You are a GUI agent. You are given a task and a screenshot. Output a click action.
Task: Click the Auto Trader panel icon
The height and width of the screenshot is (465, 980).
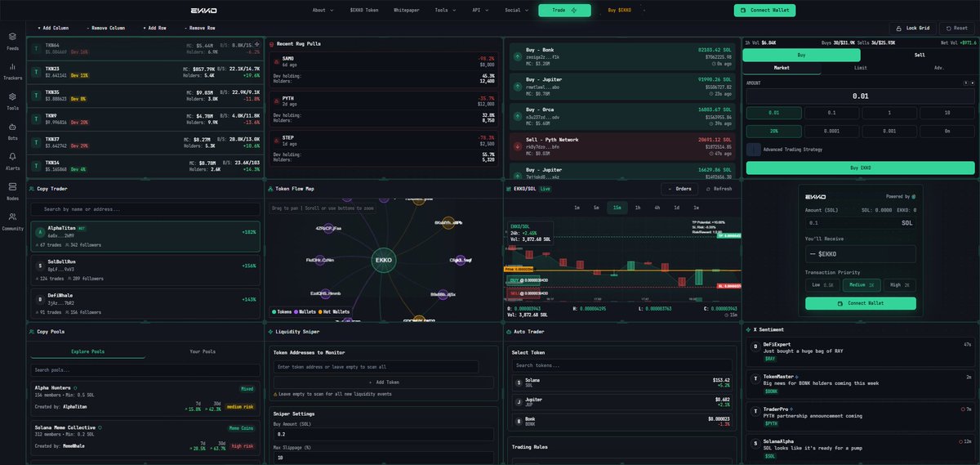(509, 332)
